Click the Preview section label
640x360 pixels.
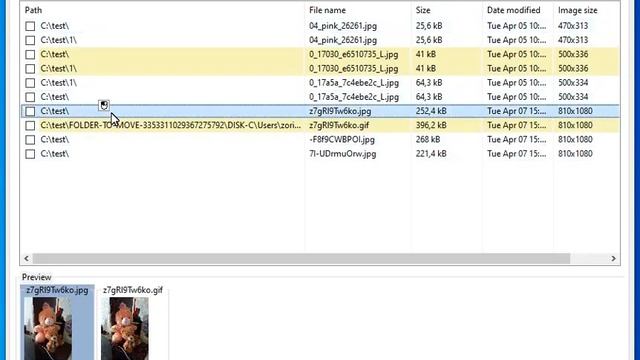(x=36, y=277)
